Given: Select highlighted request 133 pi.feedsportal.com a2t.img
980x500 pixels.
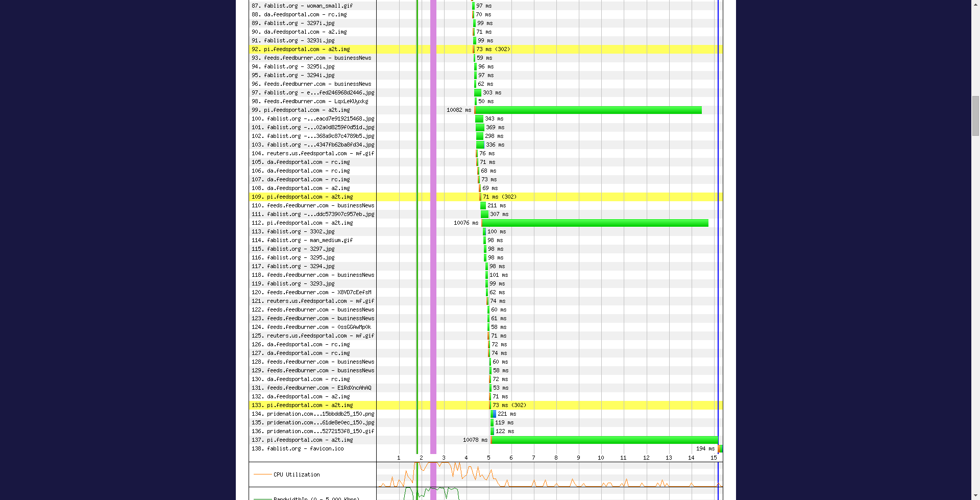Looking at the screenshot, I should click(x=309, y=406).
